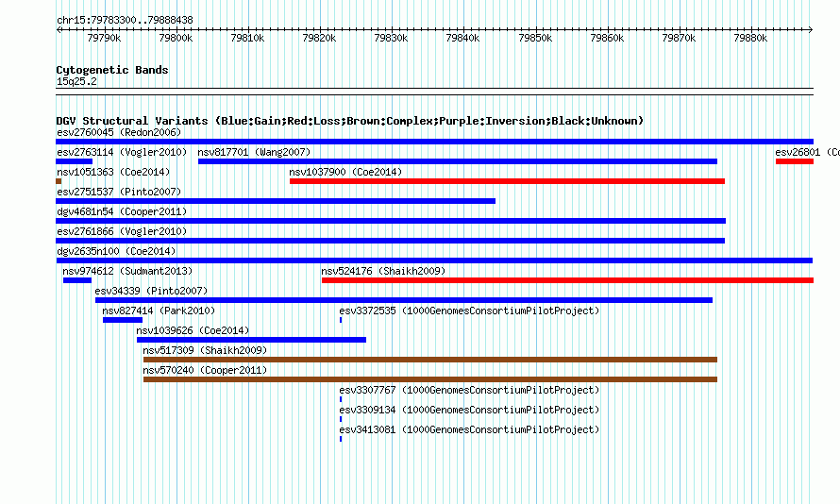Screen dimensions: 840x504
Task: Open esv2761866 (Vogler2010) label
Action: (122, 231)
